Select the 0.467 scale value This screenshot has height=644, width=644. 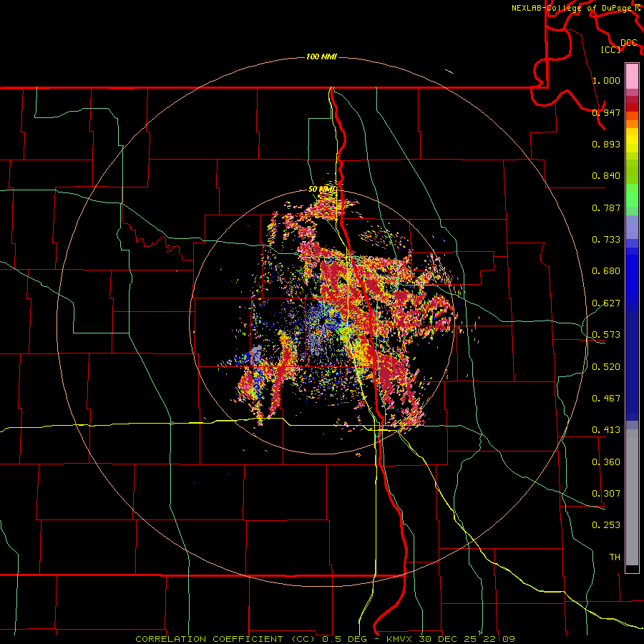point(606,399)
